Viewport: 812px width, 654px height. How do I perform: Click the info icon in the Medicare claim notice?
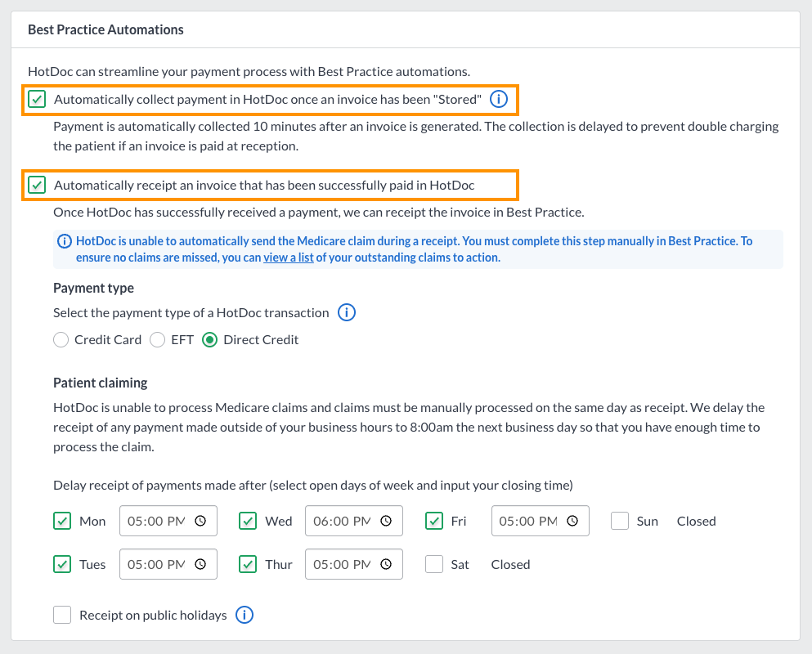[65, 241]
